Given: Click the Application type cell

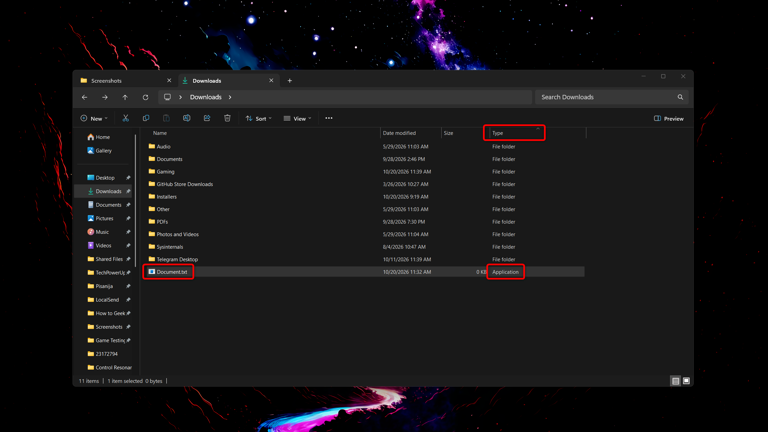Looking at the screenshot, I should 505,272.
